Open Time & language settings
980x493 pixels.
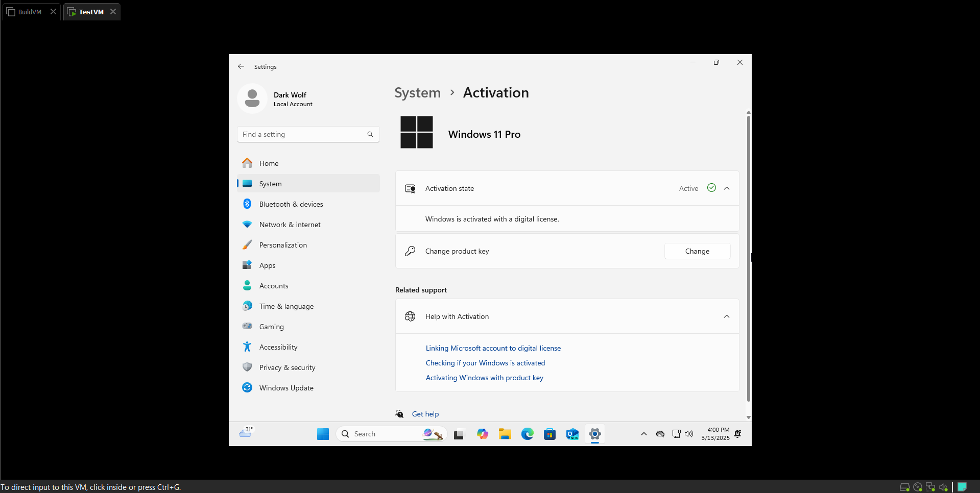point(308,306)
